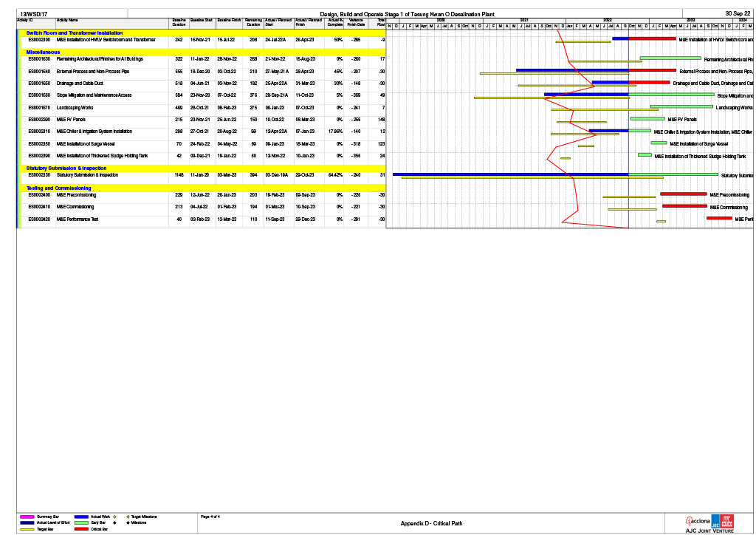Screen dimensions: 756x535
Task: Click the Target Milestone diamond in legend
Action: pyautogui.click(x=126, y=516)
